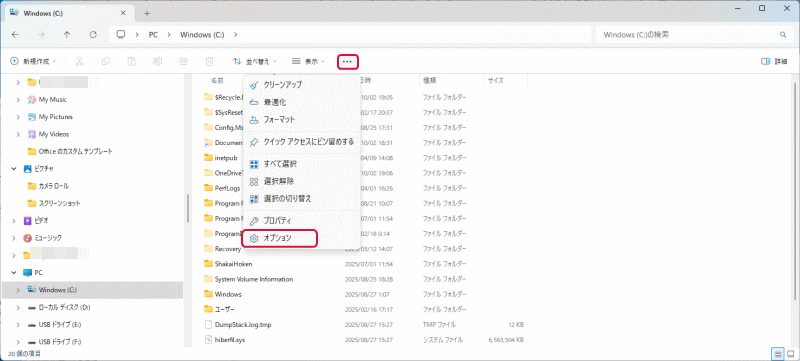Image resolution: width=800 pixels, height=361 pixels.
Task: Choose 最適化 from the menu
Action: (302, 102)
